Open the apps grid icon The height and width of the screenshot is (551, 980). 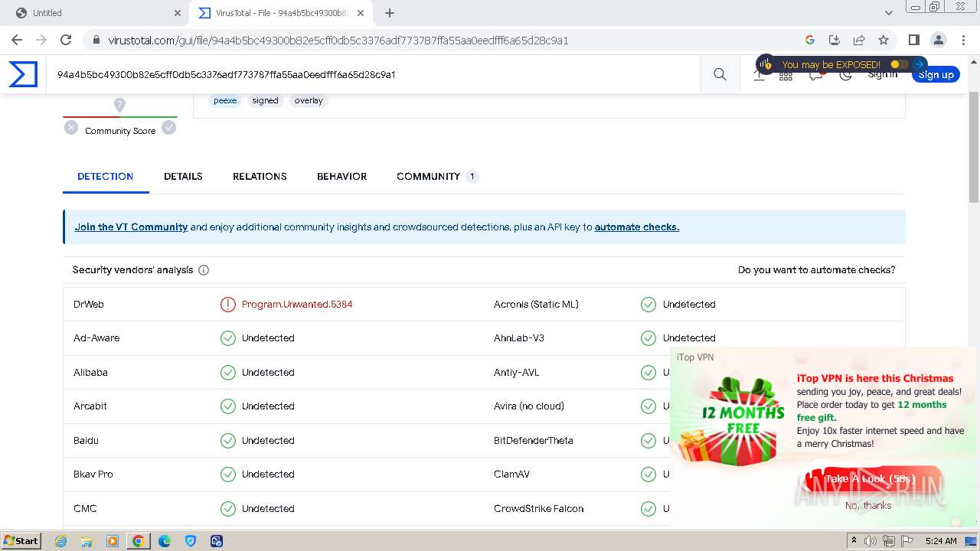(x=786, y=75)
